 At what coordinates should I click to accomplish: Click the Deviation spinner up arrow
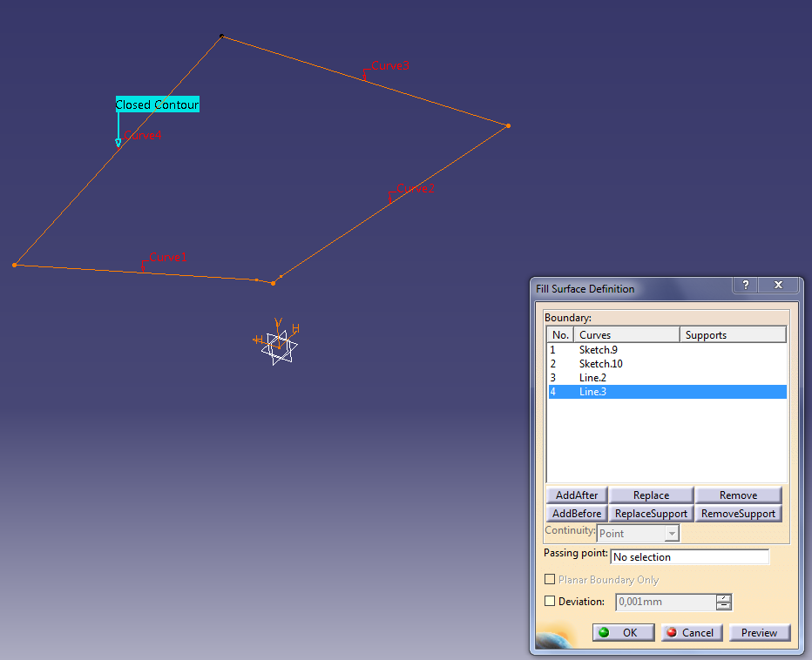click(722, 597)
